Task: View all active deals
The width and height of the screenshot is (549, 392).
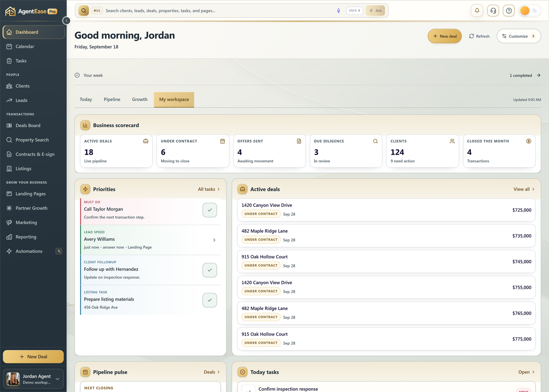Action: 524,189
